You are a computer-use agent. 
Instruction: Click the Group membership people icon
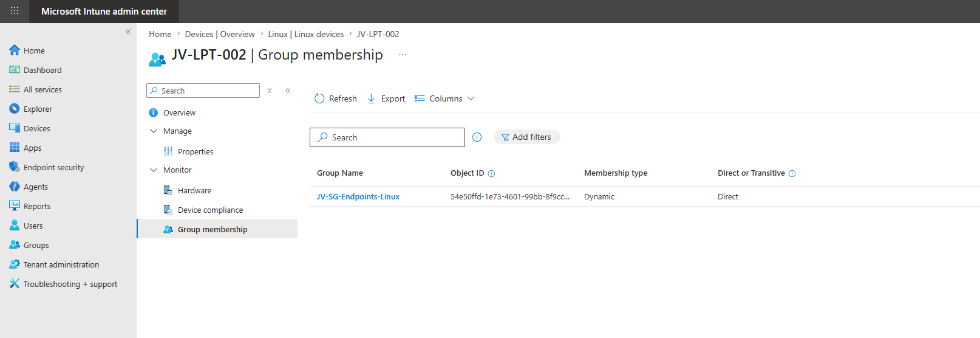(x=168, y=229)
